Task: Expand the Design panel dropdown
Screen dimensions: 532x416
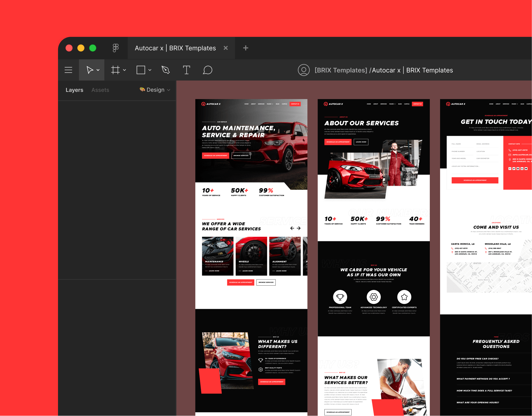Action: tap(169, 90)
